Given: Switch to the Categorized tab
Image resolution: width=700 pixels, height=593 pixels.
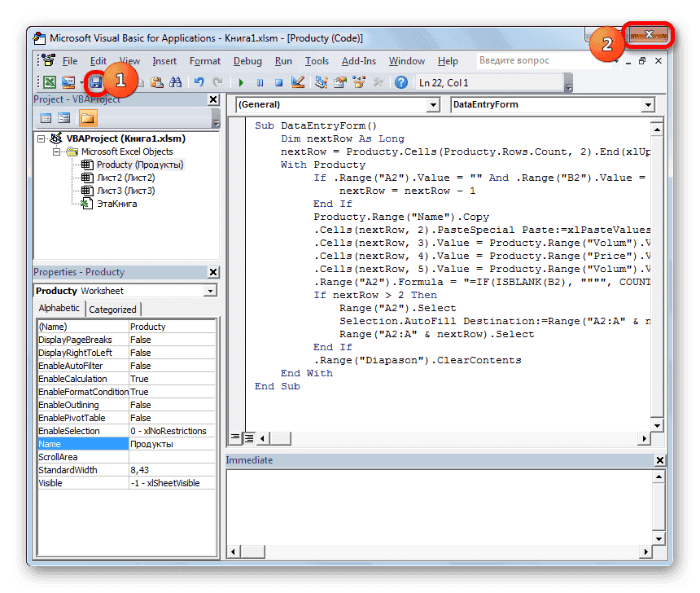Looking at the screenshot, I should (x=113, y=309).
